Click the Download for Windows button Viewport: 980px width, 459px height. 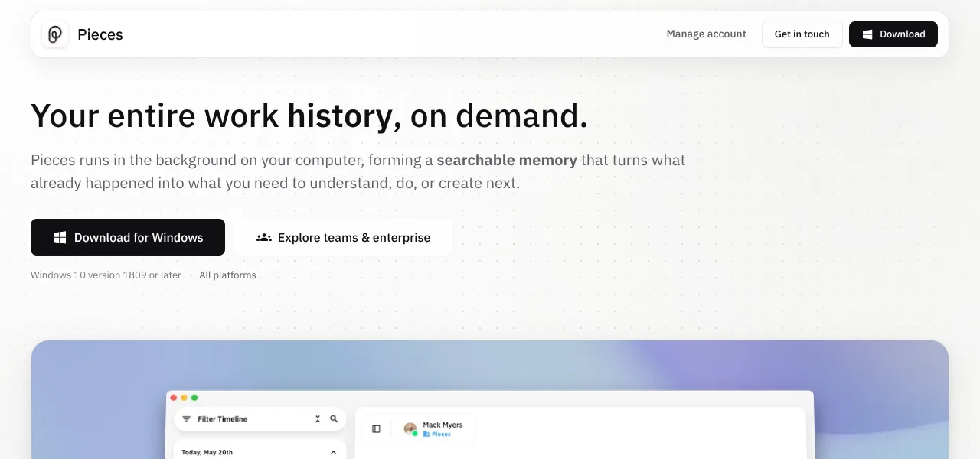[128, 237]
